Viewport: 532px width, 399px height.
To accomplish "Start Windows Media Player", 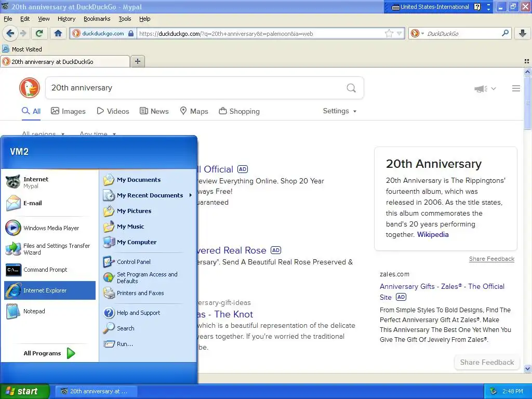I will pos(50,228).
